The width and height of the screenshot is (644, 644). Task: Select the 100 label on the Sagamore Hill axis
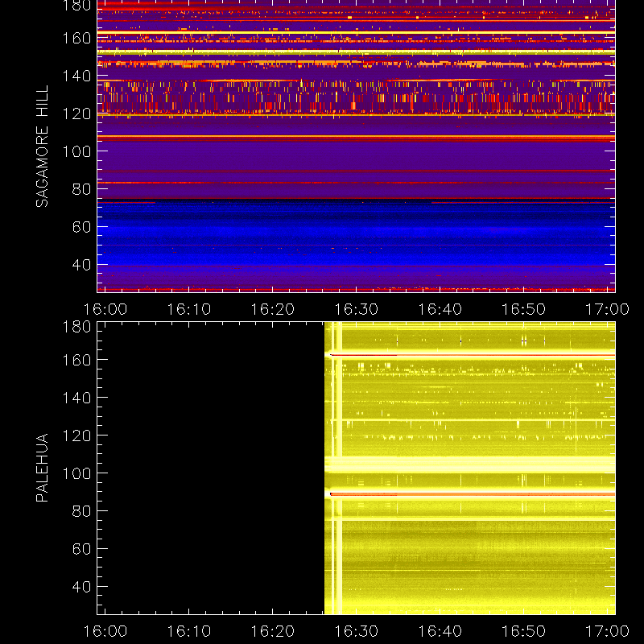[x=76, y=151]
